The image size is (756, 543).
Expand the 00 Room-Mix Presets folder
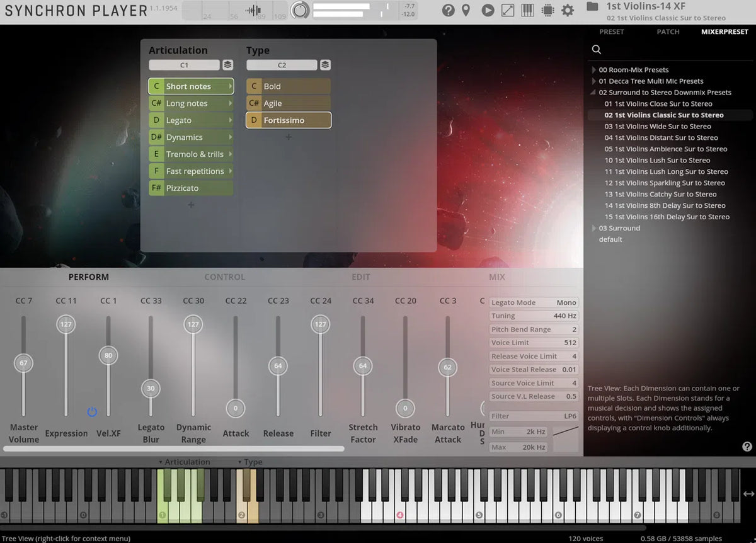(x=593, y=70)
